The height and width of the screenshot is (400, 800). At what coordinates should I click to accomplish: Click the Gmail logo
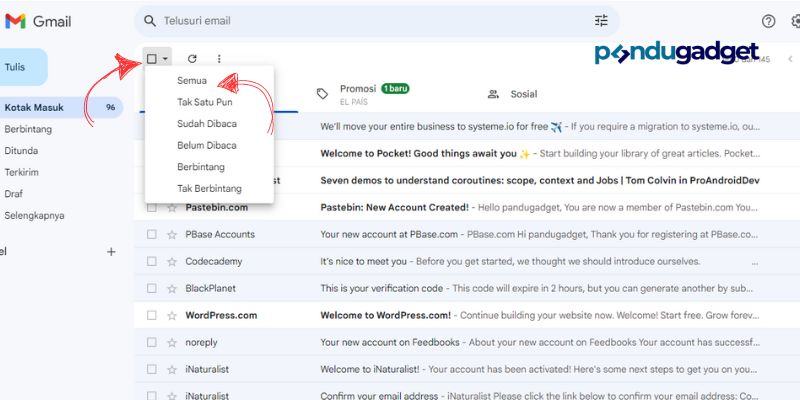38,21
